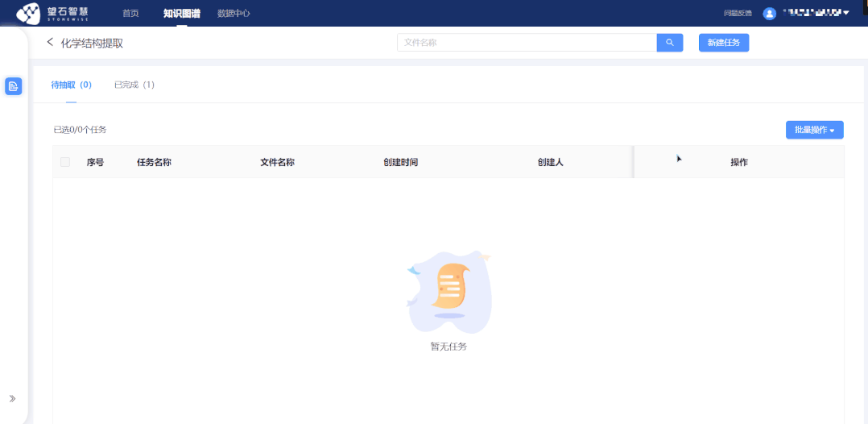Click the 望石智慧 StoneWise logo
The image size is (868, 424).
52,13
